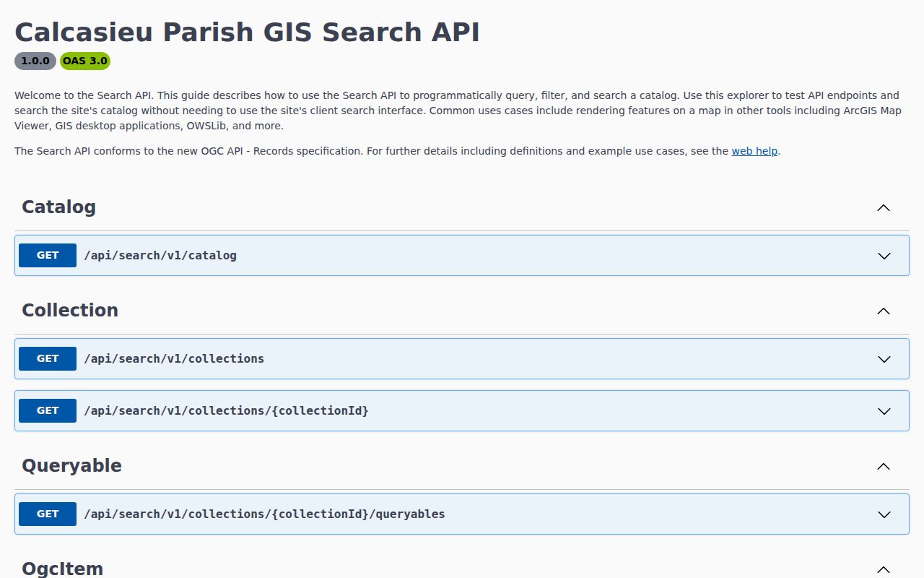Click the Calcasieu Parish GIS Search API title

tap(247, 33)
